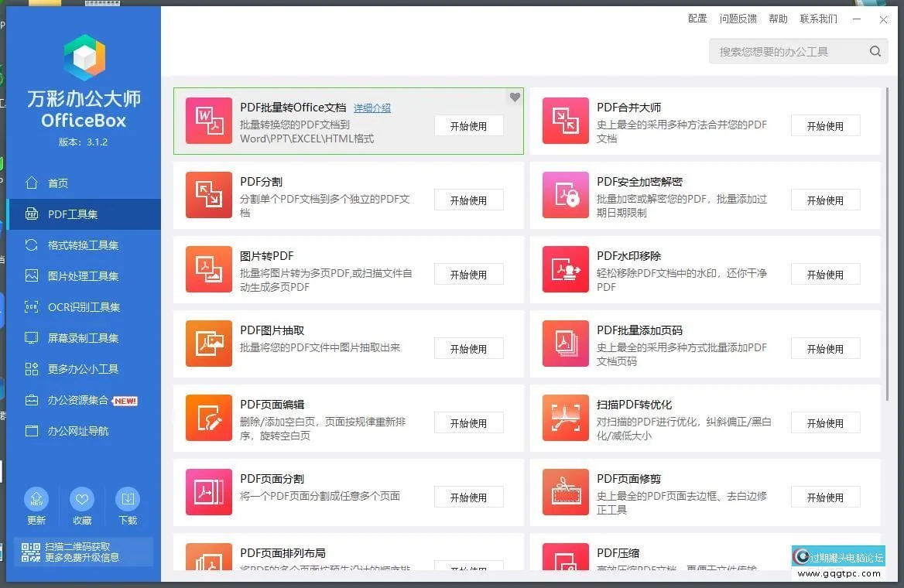Click the 下载 icon at sidebar bottom

tap(128, 499)
